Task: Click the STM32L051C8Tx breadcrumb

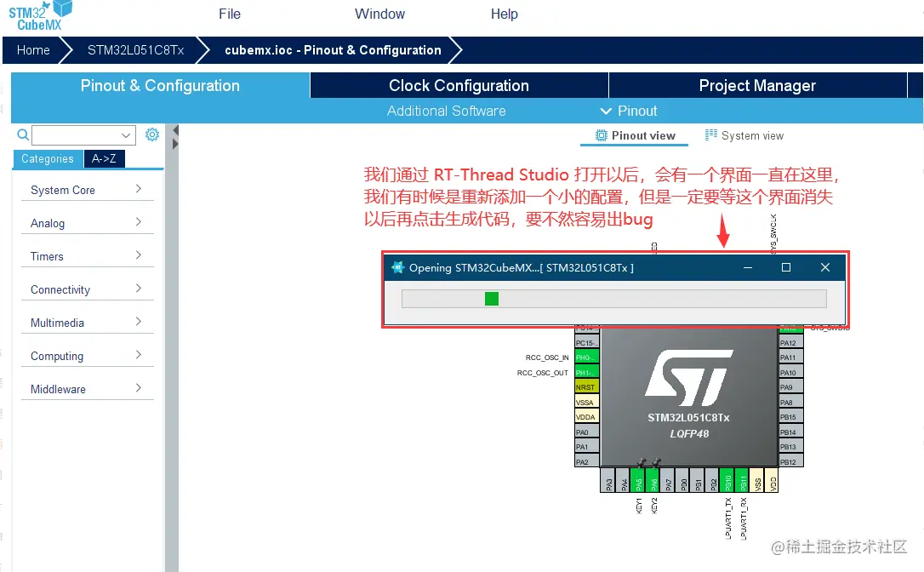Action: pos(135,50)
